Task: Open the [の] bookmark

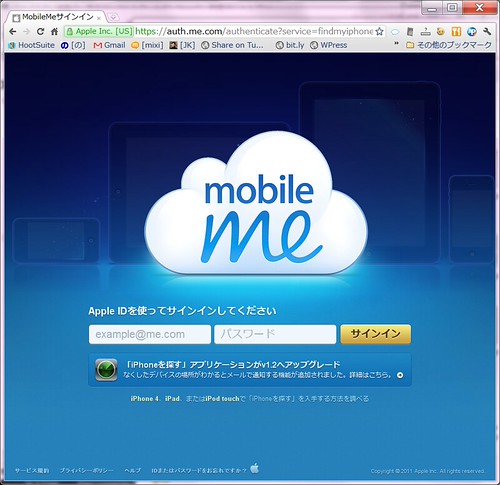Action: pyautogui.click(x=73, y=45)
